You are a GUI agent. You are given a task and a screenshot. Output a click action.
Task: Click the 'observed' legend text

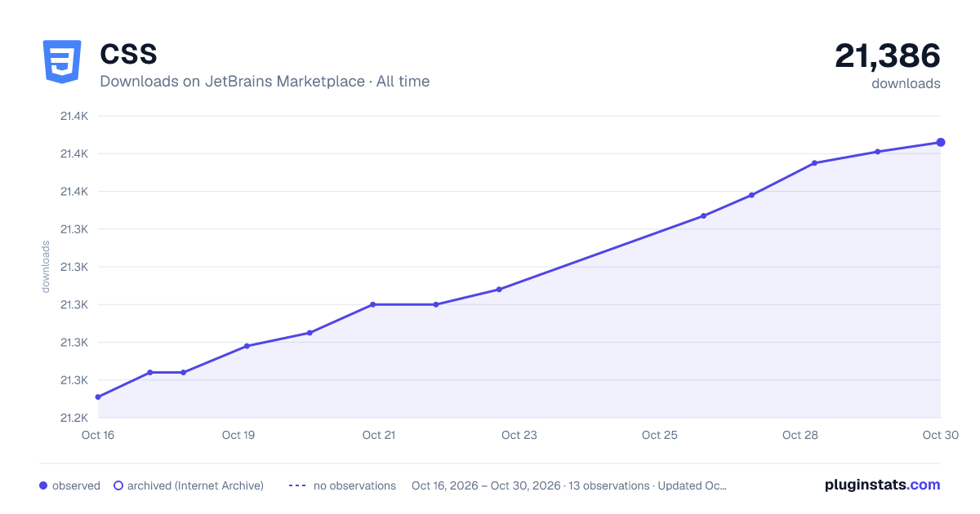[76, 485]
